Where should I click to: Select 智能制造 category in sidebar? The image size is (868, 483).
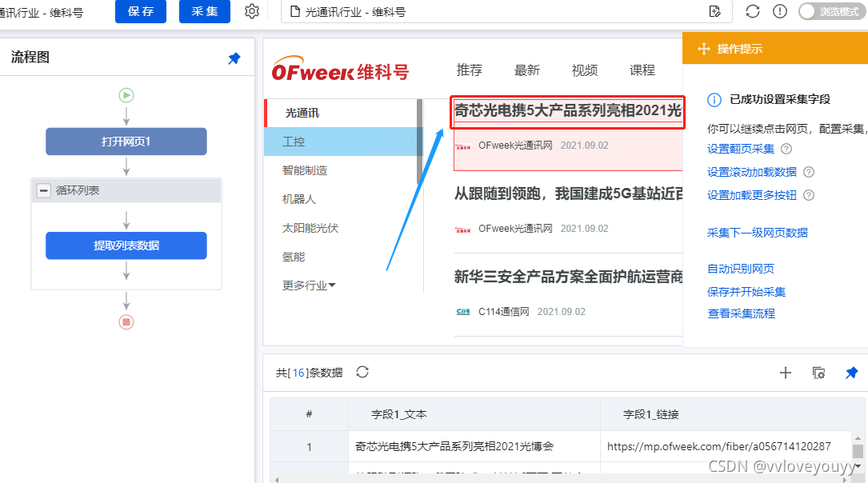(305, 170)
